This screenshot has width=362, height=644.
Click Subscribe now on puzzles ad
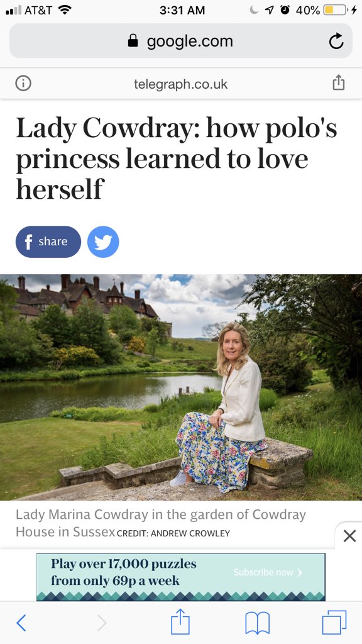(x=268, y=572)
